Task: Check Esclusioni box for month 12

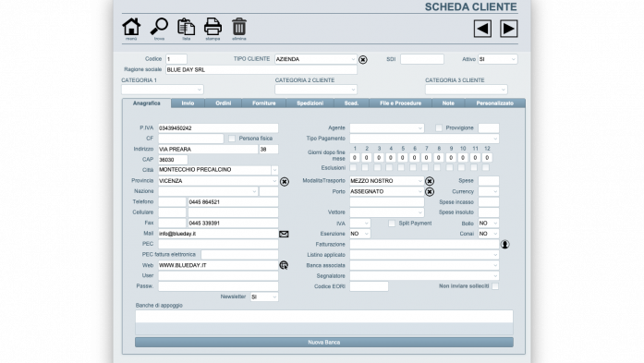Action: pyautogui.click(x=486, y=167)
